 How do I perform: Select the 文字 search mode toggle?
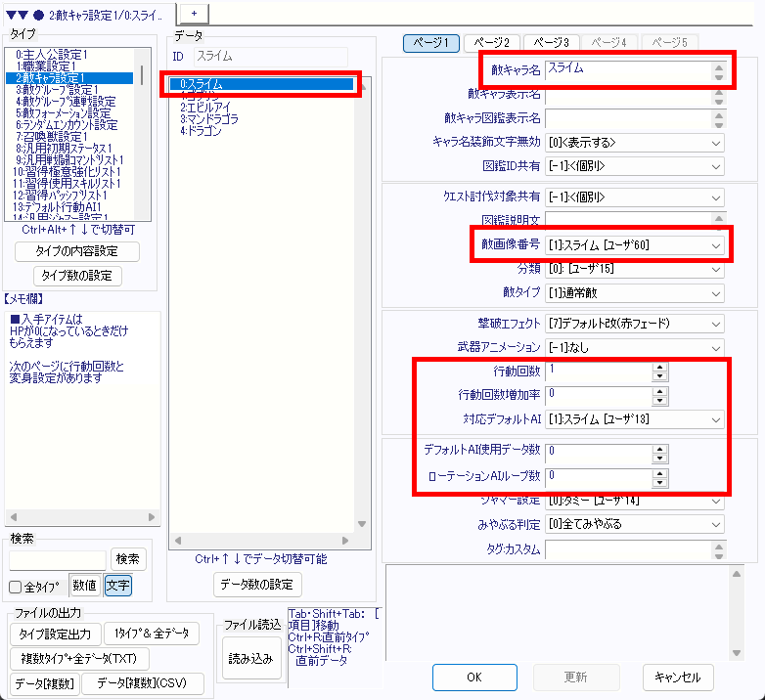click(117, 586)
